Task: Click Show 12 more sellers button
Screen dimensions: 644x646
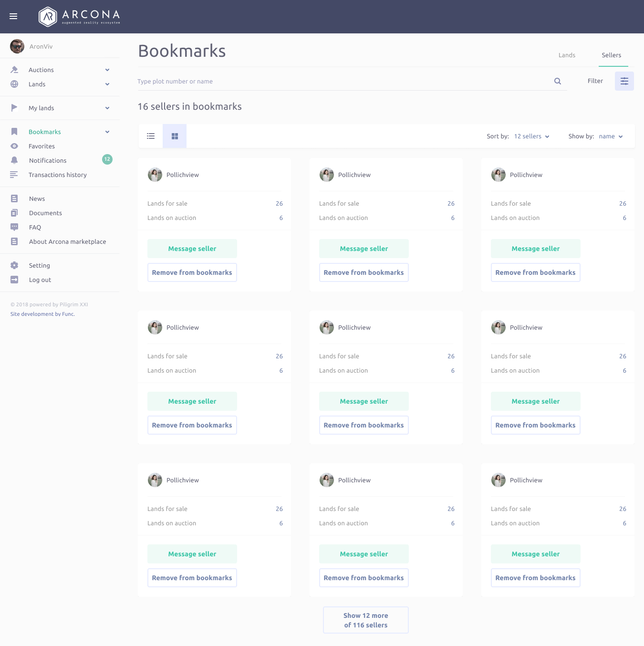Action: [x=365, y=620]
